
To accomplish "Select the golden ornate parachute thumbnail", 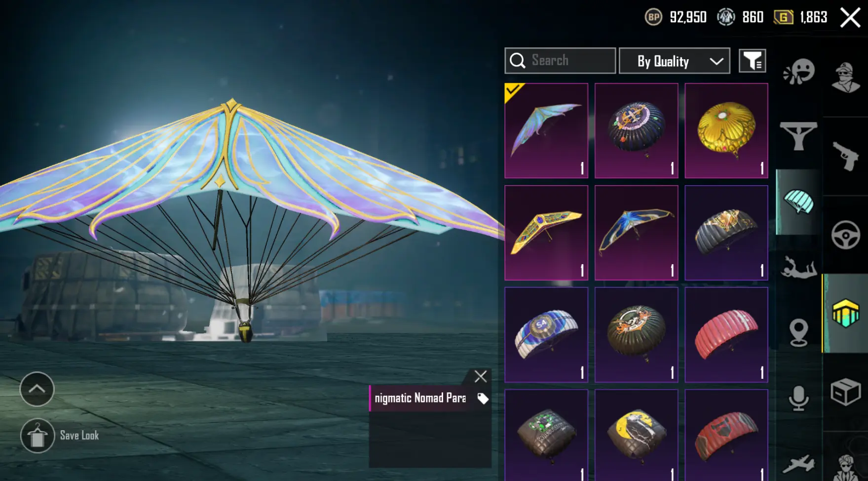I will tap(726, 130).
